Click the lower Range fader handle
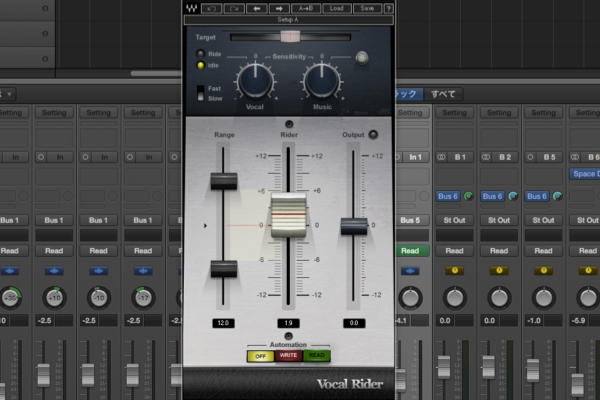600x400 pixels. tap(224, 269)
